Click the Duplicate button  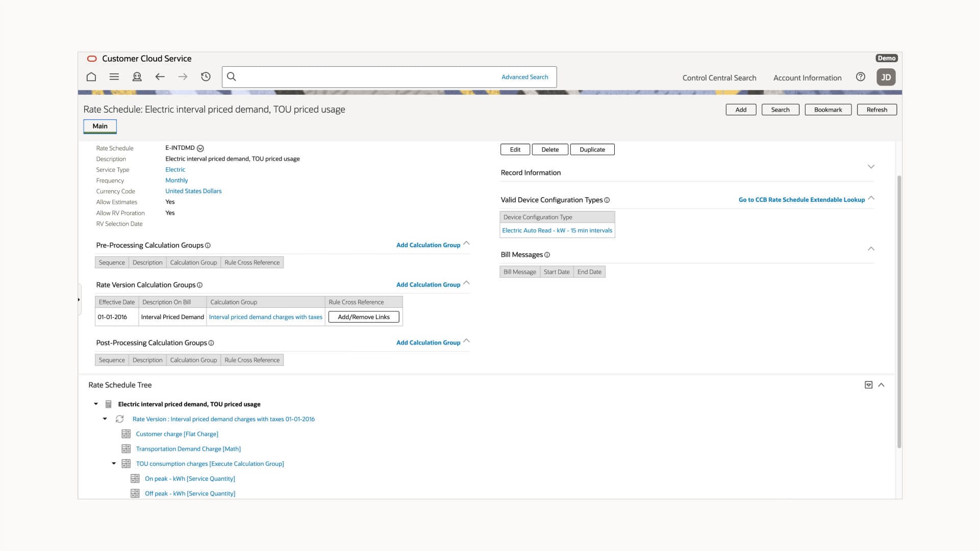pyautogui.click(x=592, y=149)
